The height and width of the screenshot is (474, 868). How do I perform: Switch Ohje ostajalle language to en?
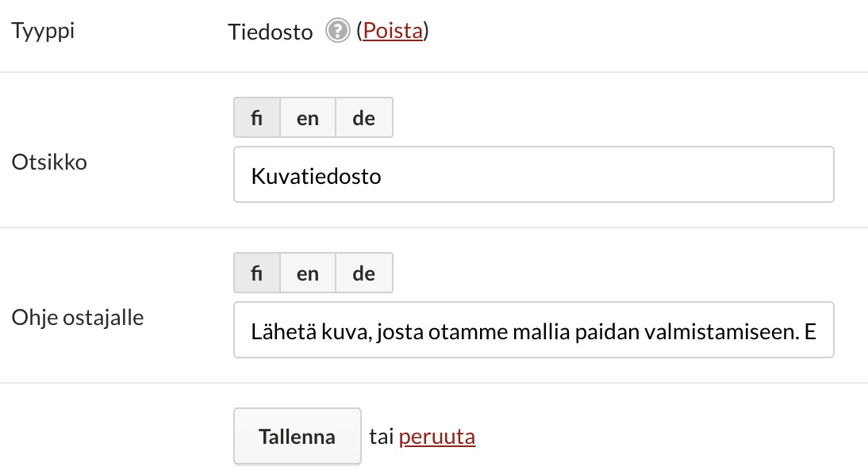click(x=308, y=273)
